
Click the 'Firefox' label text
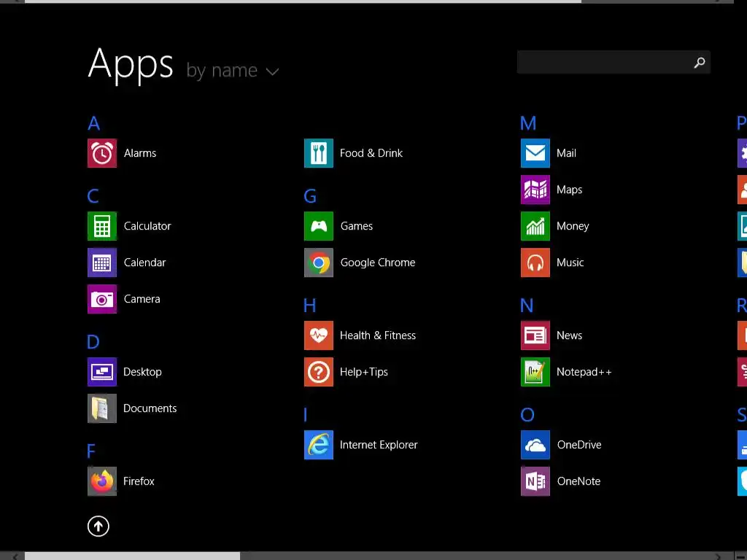tap(139, 481)
